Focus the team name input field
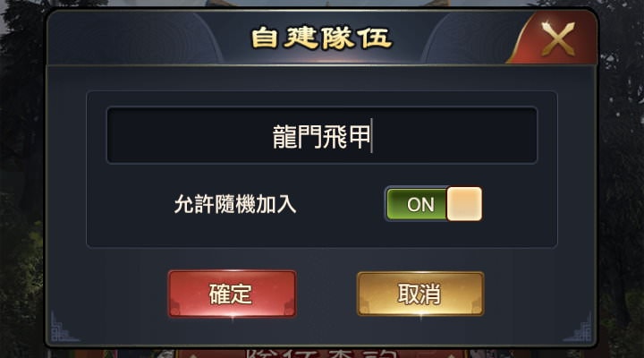644x358 pixels. pos(322,135)
